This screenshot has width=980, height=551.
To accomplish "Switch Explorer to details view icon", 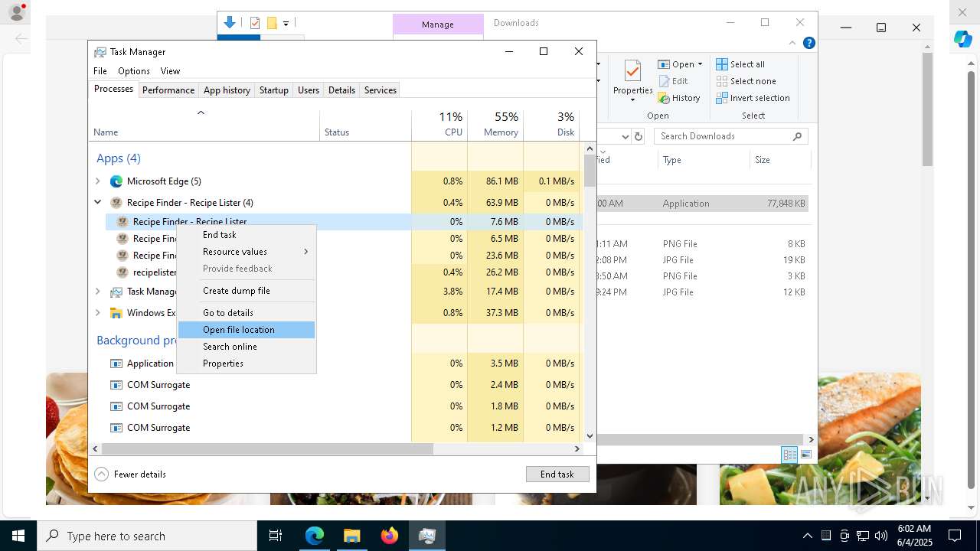I will (789, 455).
